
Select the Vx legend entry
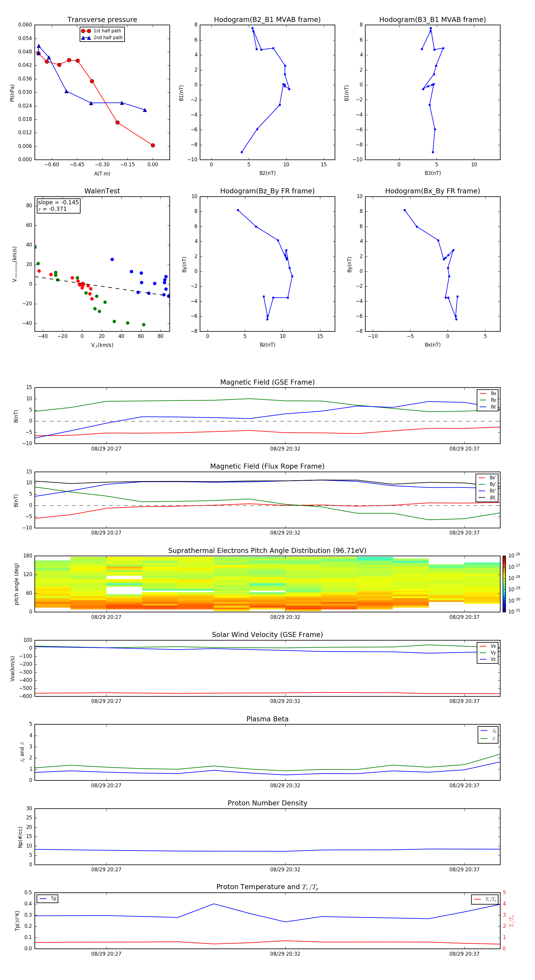[x=488, y=646]
